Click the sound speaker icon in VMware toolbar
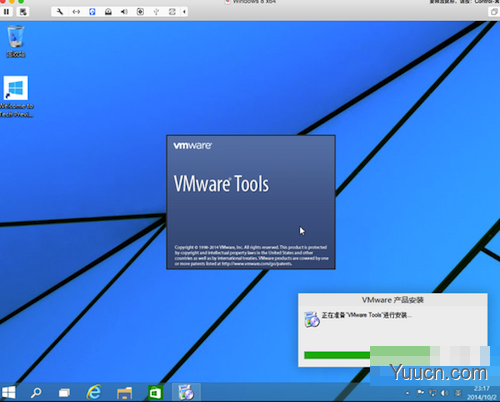Screen dimensions: 500x402 pyautogui.click(x=124, y=12)
